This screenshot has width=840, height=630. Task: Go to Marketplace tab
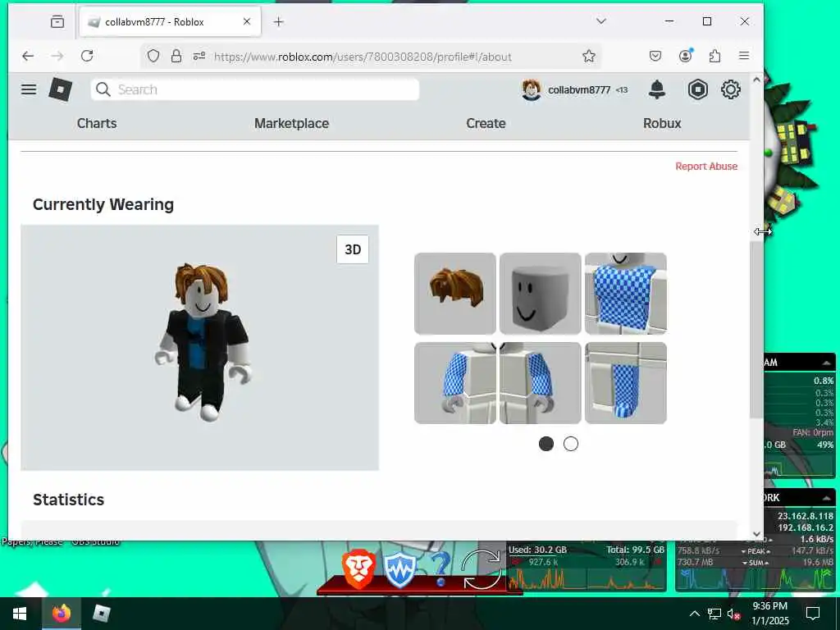(291, 123)
